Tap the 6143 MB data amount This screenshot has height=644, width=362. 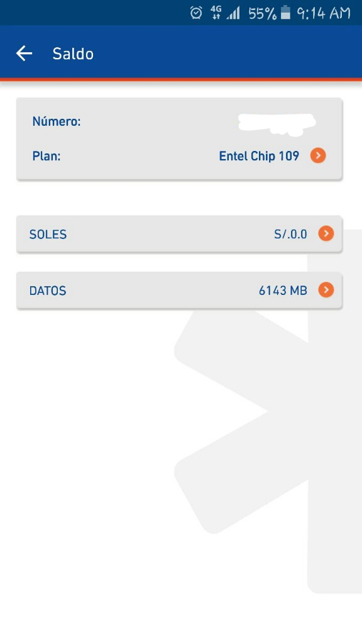point(283,291)
